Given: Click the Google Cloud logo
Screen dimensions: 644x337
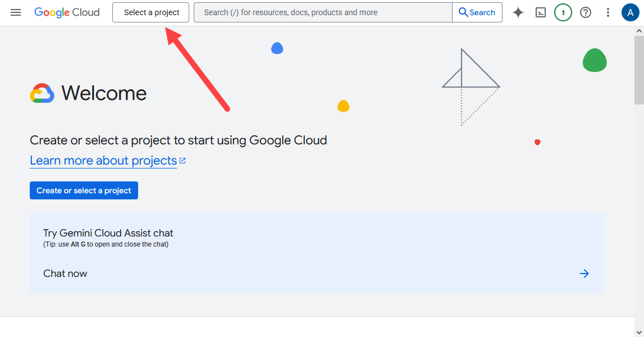Looking at the screenshot, I should [x=67, y=12].
